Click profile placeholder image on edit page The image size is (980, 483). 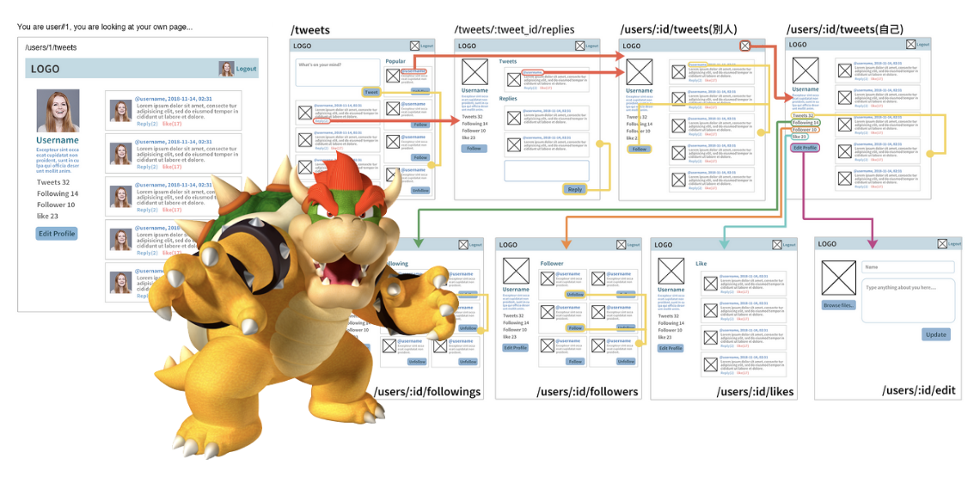coord(839,278)
